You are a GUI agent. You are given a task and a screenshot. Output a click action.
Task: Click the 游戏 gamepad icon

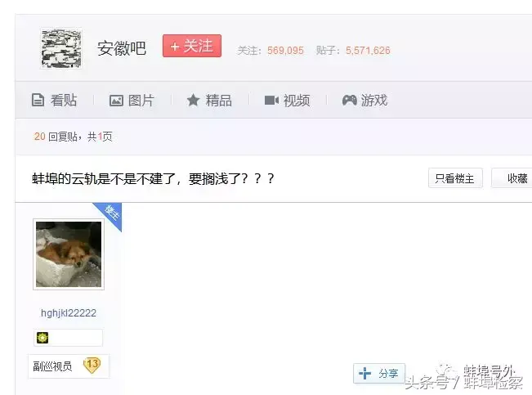(349, 101)
